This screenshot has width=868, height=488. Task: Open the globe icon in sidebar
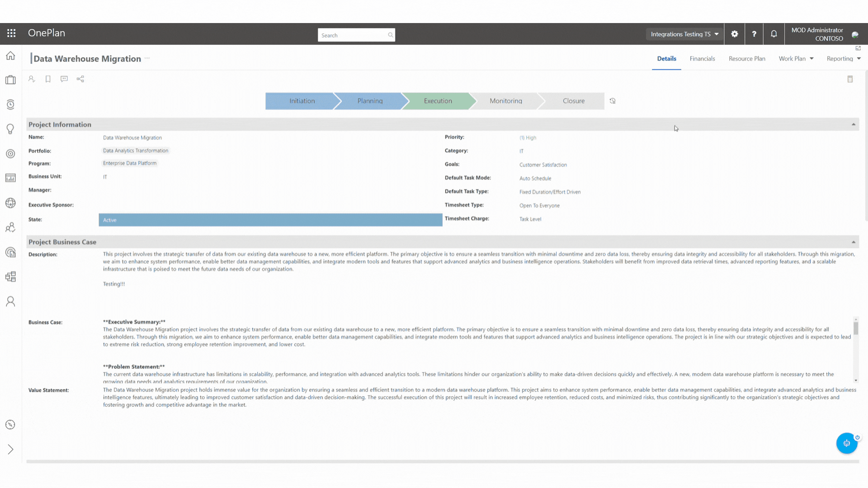click(10, 203)
